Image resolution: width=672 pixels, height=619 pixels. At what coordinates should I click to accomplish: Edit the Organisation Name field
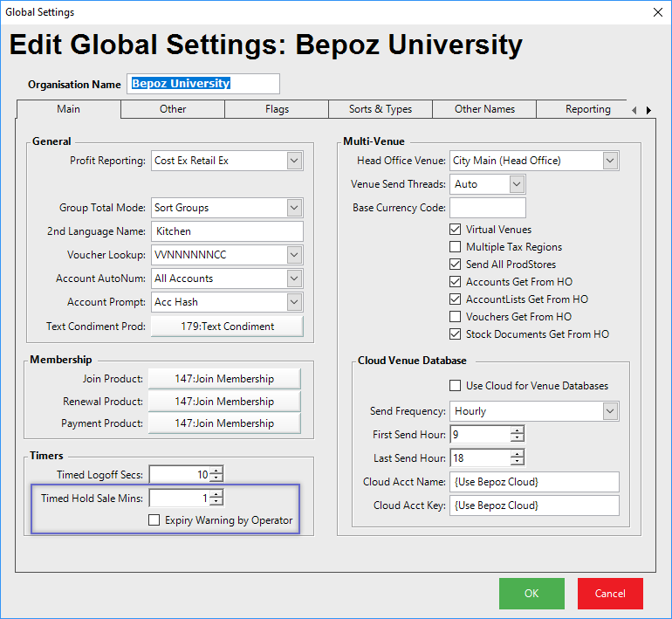pos(203,84)
